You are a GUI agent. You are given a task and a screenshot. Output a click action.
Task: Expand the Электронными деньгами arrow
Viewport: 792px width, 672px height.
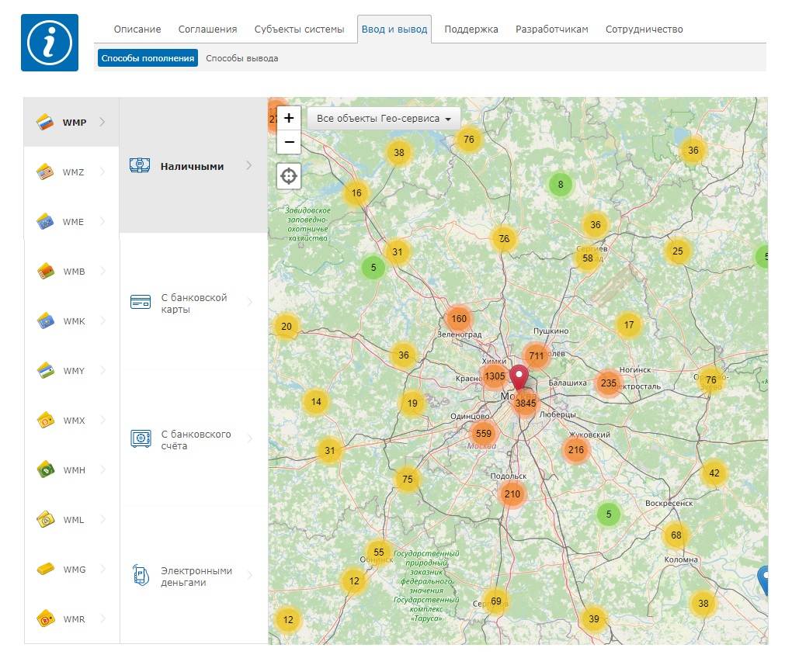249,576
